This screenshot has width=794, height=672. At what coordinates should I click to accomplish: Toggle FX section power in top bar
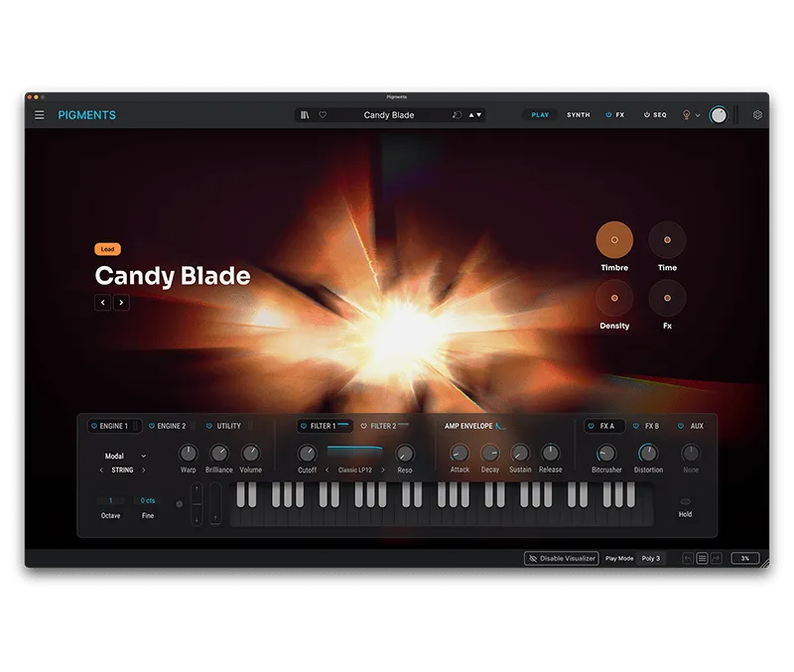click(x=608, y=115)
